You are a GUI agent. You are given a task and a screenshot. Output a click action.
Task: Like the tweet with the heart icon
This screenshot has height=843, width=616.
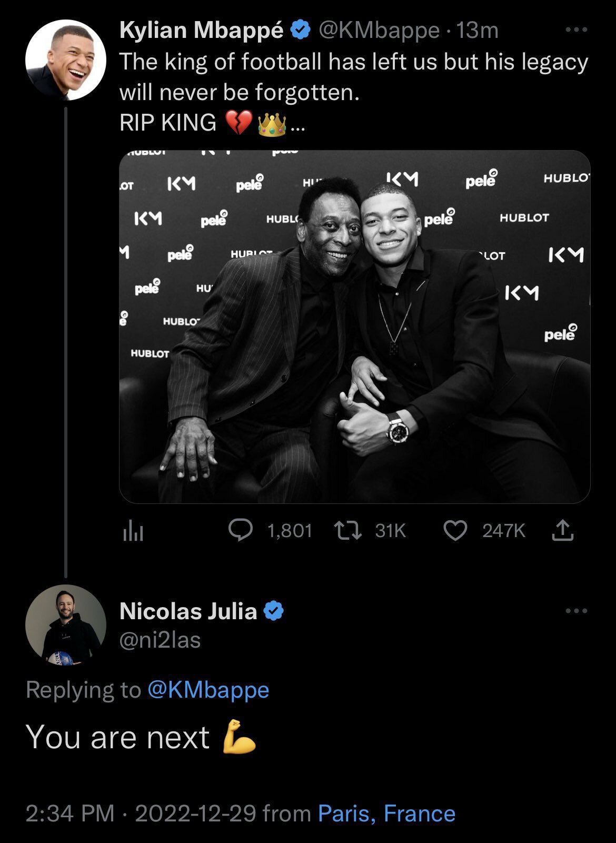pyautogui.click(x=455, y=530)
